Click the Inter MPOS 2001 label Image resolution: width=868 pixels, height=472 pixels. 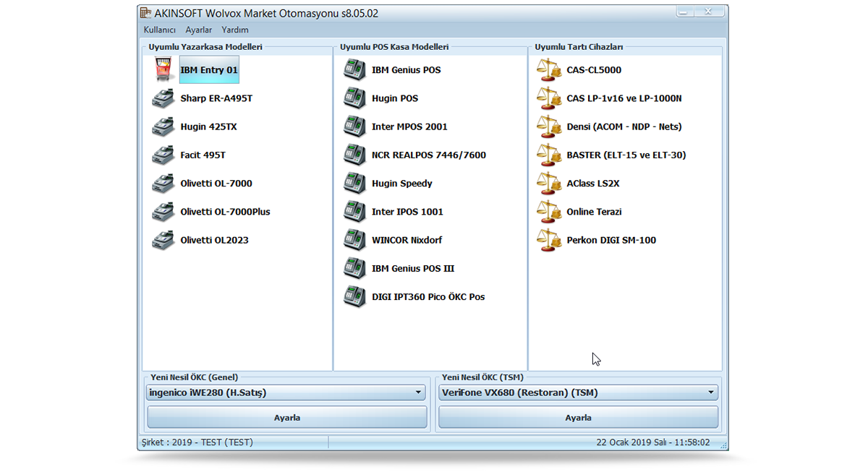coord(409,126)
